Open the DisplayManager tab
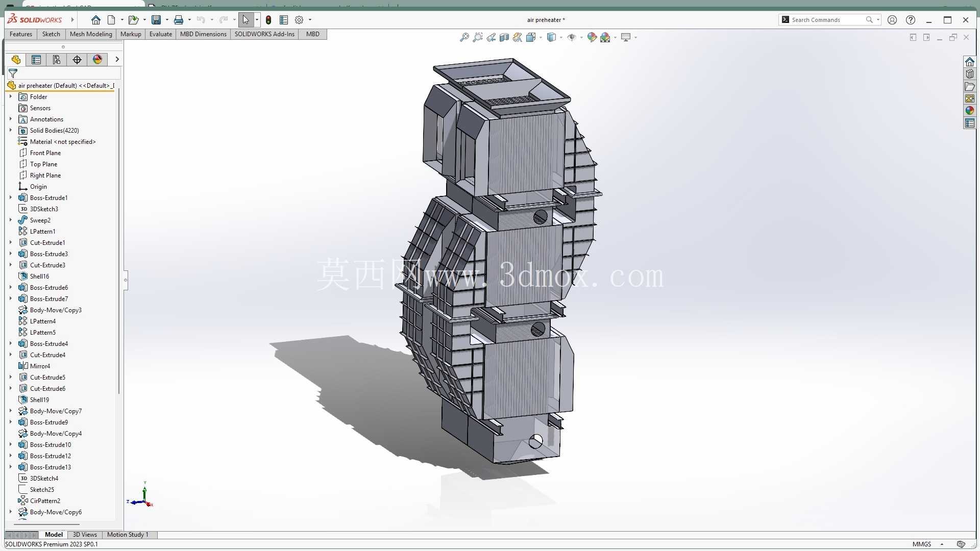 pyautogui.click(x=97, y=60)
